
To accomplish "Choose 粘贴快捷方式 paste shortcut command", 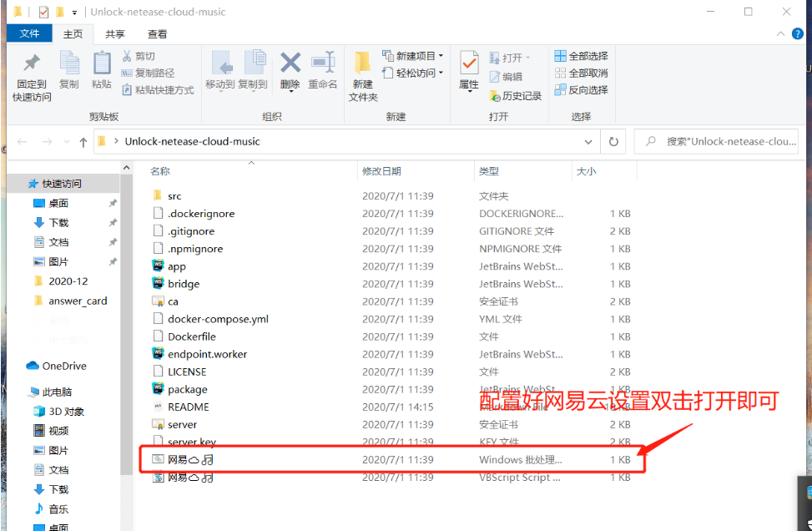I will (x=158, y=90).
